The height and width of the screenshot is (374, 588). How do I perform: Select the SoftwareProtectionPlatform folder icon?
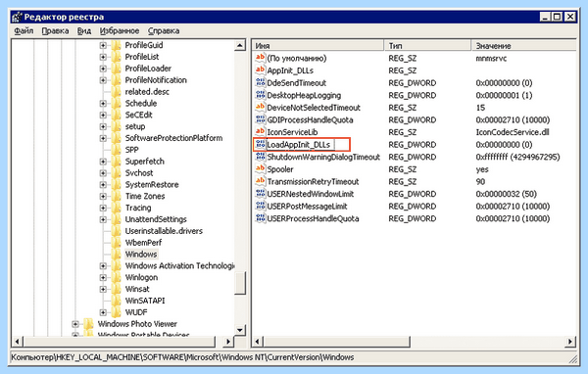pos(117,138)
